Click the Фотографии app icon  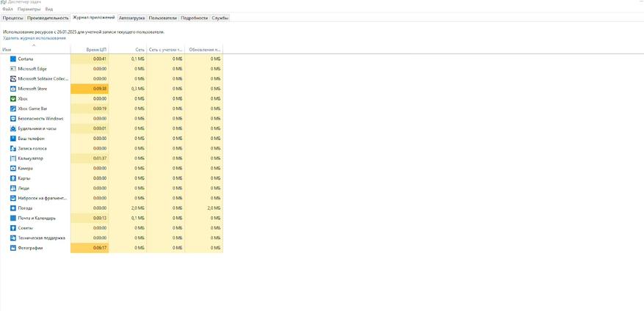[x=12, y=248]
